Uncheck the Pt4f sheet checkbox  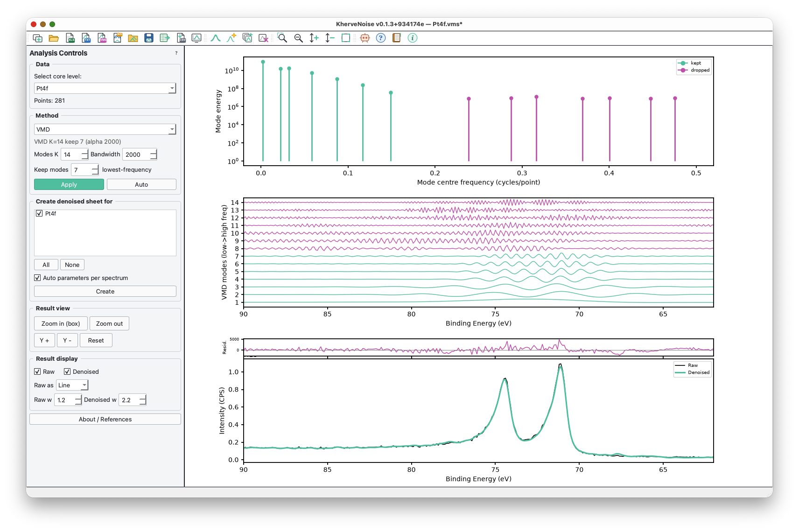tap(39, 213)
